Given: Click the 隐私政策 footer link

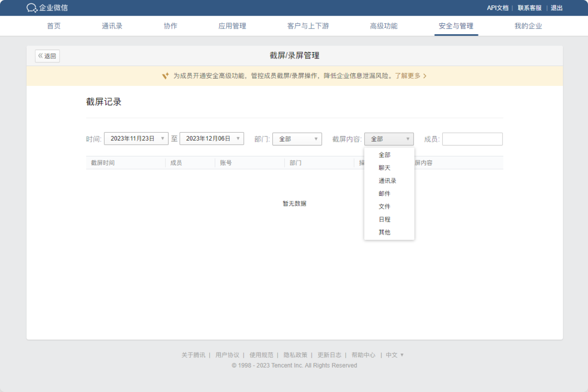Looking at the screenshot, I should click(x=295, y=355).
